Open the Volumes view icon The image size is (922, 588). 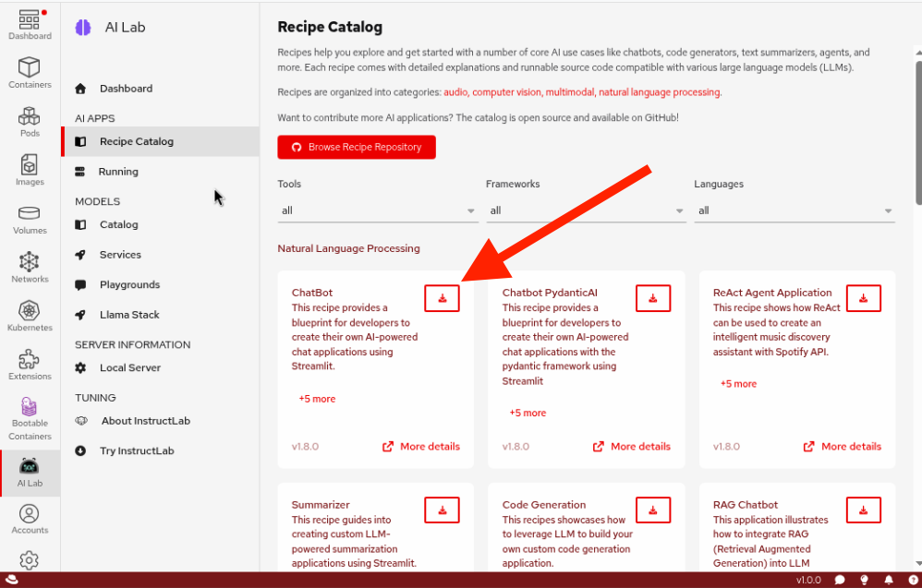tap(30, 218)
